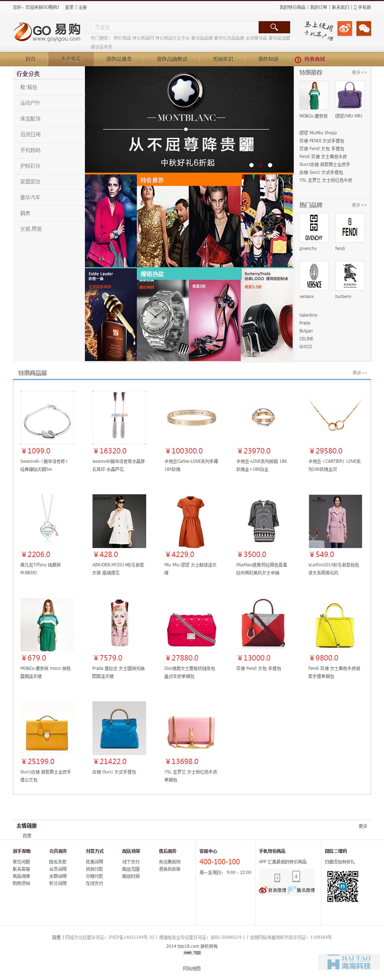
Task: Click the Givenchy brand logo
Action: 314,227
